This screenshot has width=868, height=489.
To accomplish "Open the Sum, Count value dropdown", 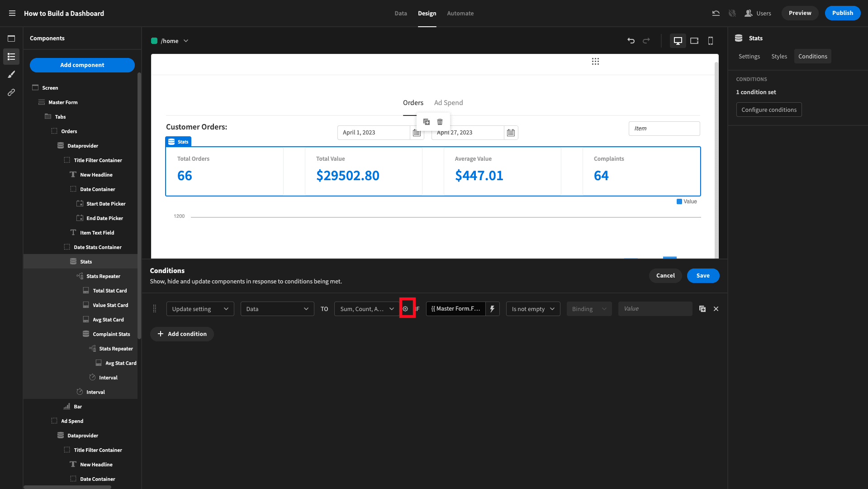I will click(x=366, y=309).
